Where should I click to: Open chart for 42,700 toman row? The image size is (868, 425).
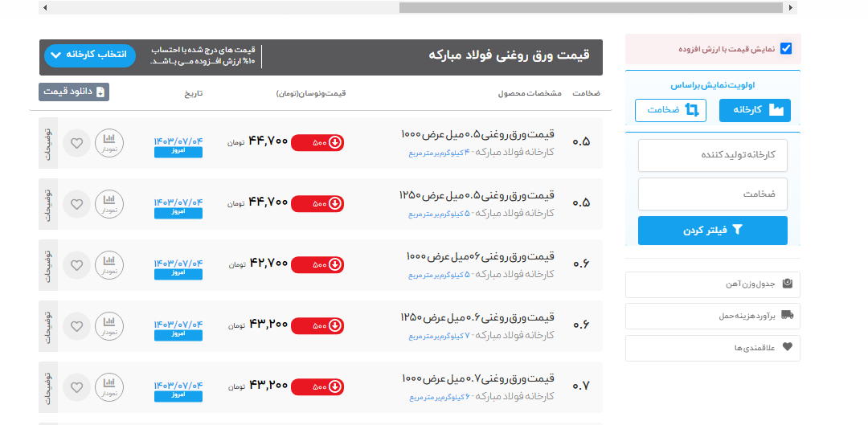click(x=108, y=265)
